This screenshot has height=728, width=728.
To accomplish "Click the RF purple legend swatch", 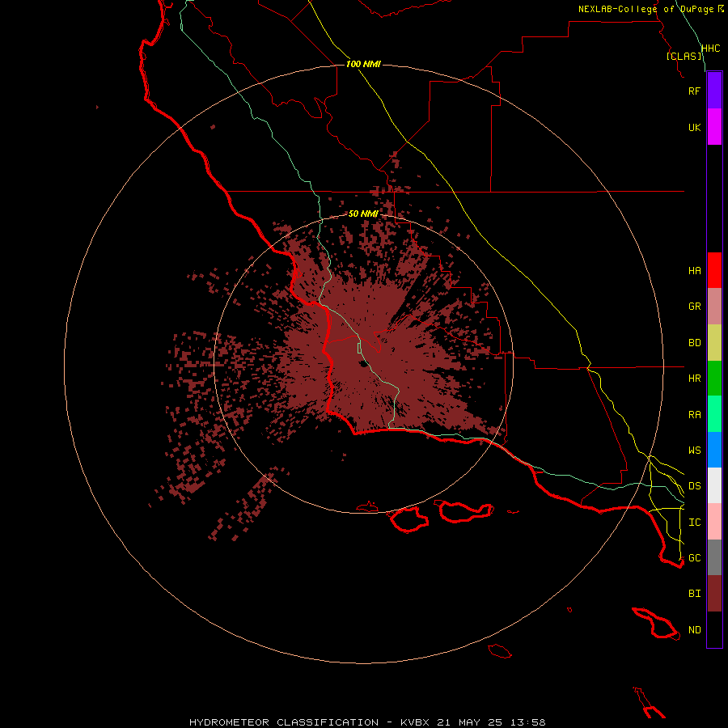I will click(714, 91).
